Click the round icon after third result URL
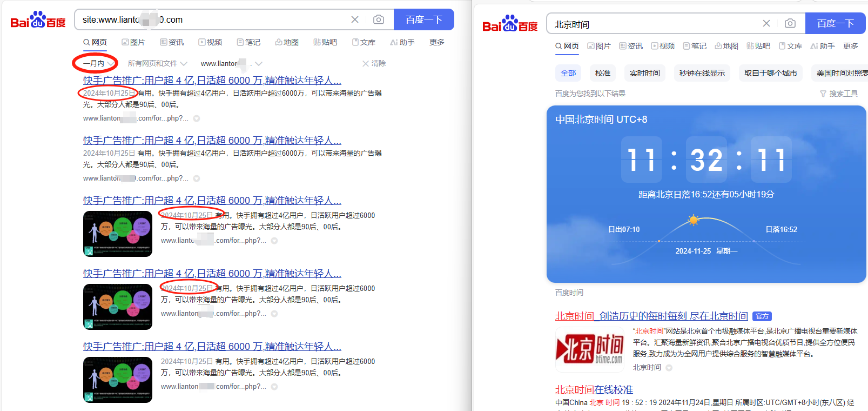The height and width of the screenshot is (411, 868). pyautogui.click(x=274, y=241)
